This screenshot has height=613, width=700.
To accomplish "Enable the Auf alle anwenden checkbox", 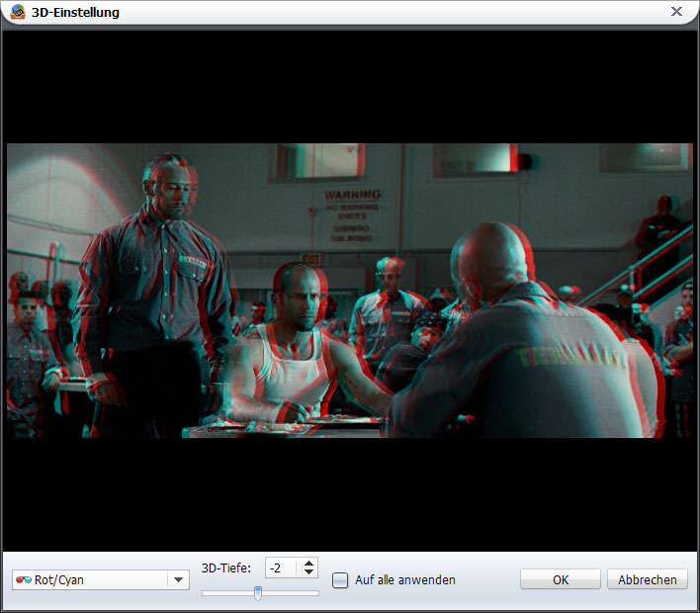I will pos(340,580).
